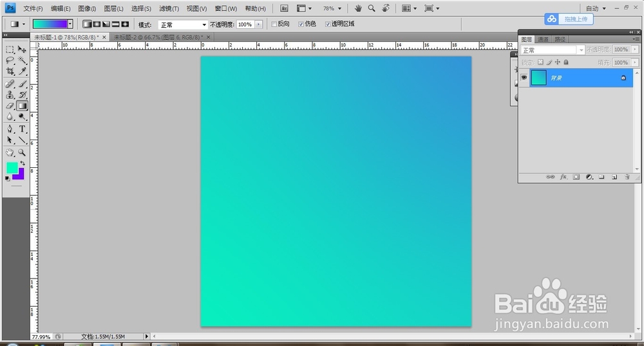
Task: Select the Magic Wand tool
Action: [22, 60]
